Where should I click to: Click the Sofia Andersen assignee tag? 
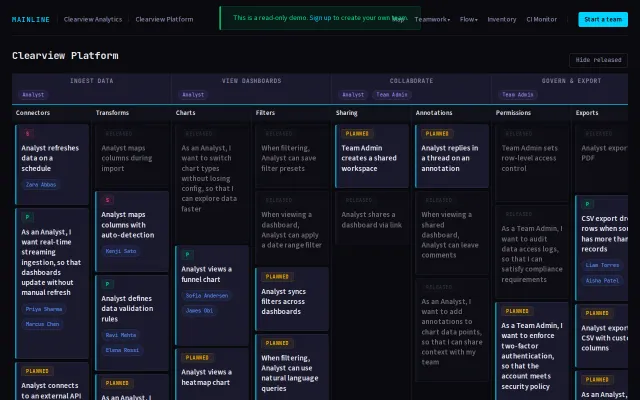tap(207, 296)
